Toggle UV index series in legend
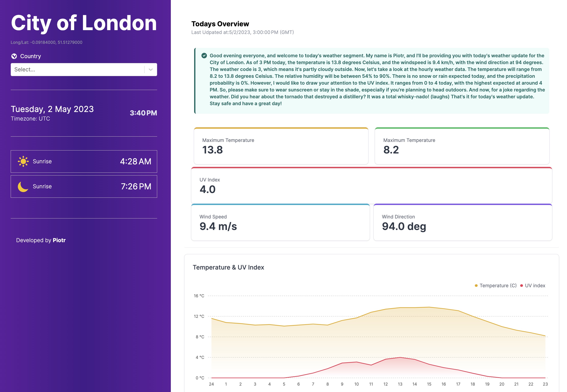Screen dimensions: 567x392 coord(535,286)
